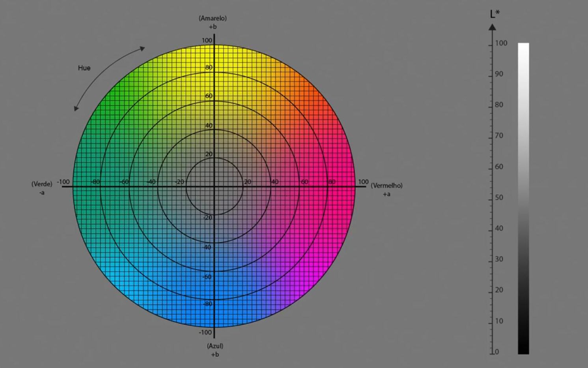588x368 pixels.
Task: Click the "40" value on the yellow axis
Action: [x=209, y=126]
